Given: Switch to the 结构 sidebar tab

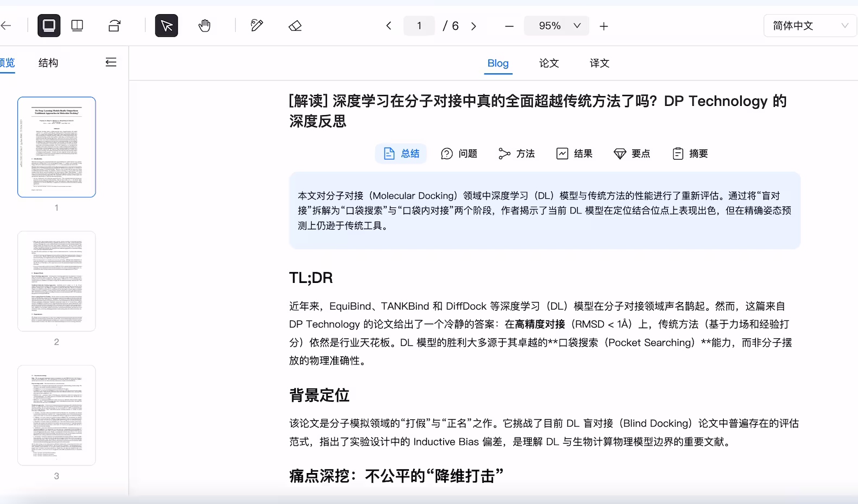Looking at the screenshot, I should pyautogui.click(x=48, y=62).
